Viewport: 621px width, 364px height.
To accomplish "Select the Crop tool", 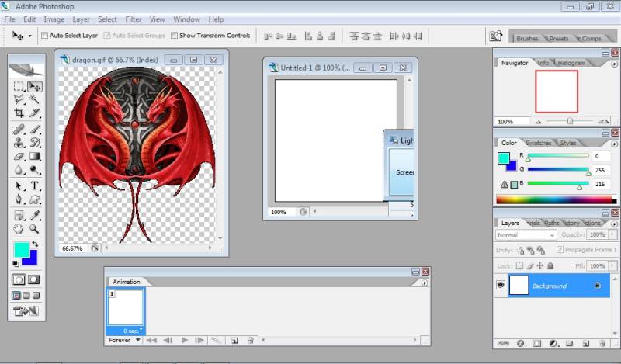I will coord(19,113).
